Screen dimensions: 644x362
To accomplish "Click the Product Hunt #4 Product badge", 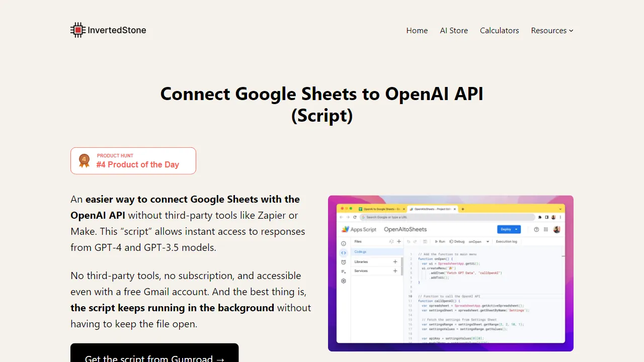I will pyautogui.click(x=133, y=161).
